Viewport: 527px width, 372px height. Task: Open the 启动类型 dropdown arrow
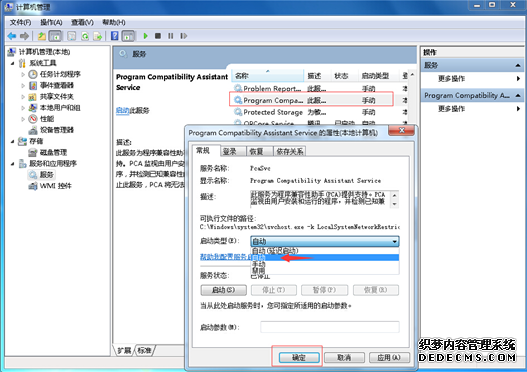pos(395,241)
